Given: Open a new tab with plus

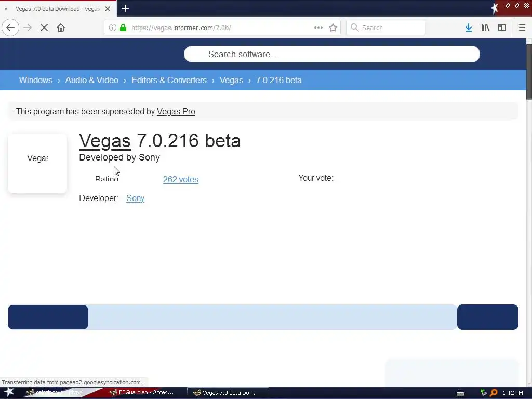Looking at the screenshot, I should pos(125,8).
